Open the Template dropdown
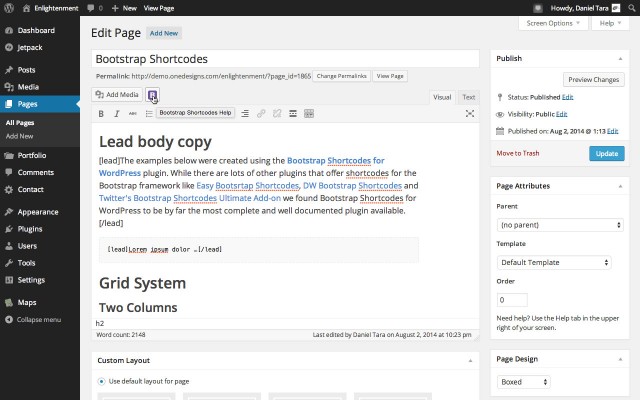This screenshot has height=400, width=640. (553, 262)
